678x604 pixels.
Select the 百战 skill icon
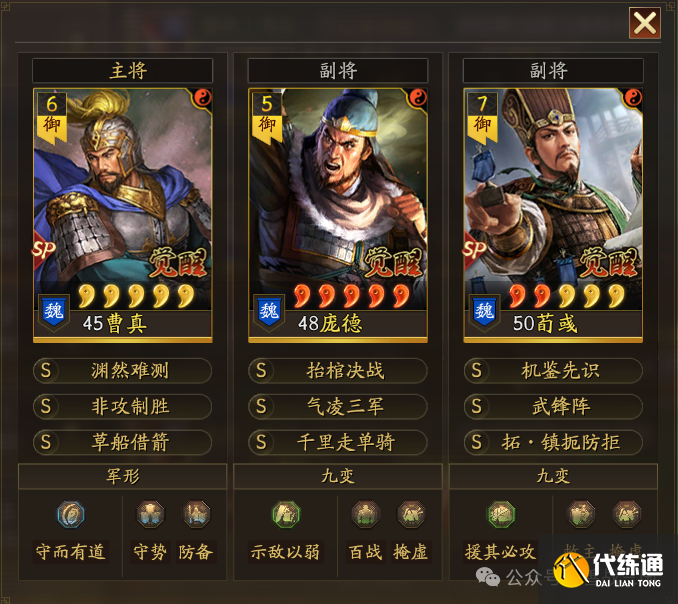point(365,514)
